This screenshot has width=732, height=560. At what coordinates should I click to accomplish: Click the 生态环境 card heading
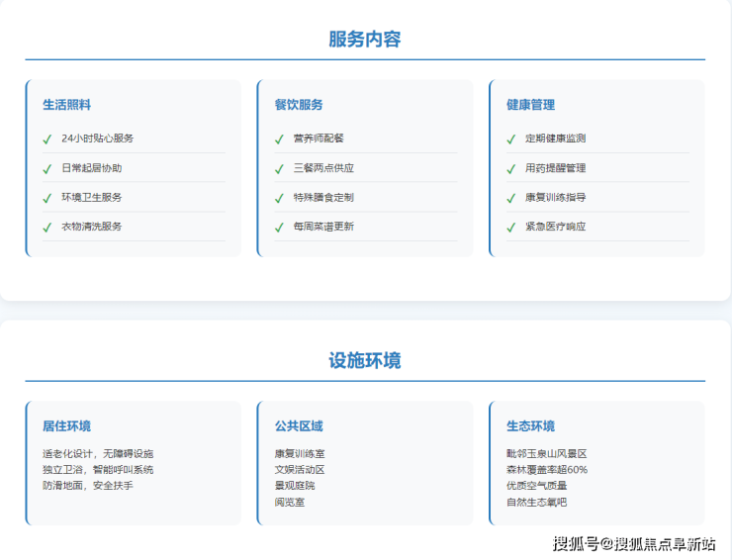pyautogui.click(x=530, y=426)
